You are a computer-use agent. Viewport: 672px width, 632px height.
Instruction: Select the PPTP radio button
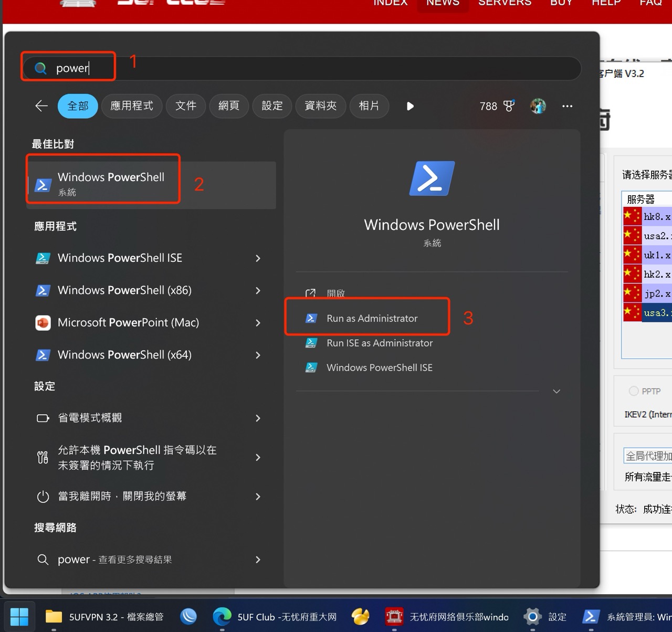[634, 391]
